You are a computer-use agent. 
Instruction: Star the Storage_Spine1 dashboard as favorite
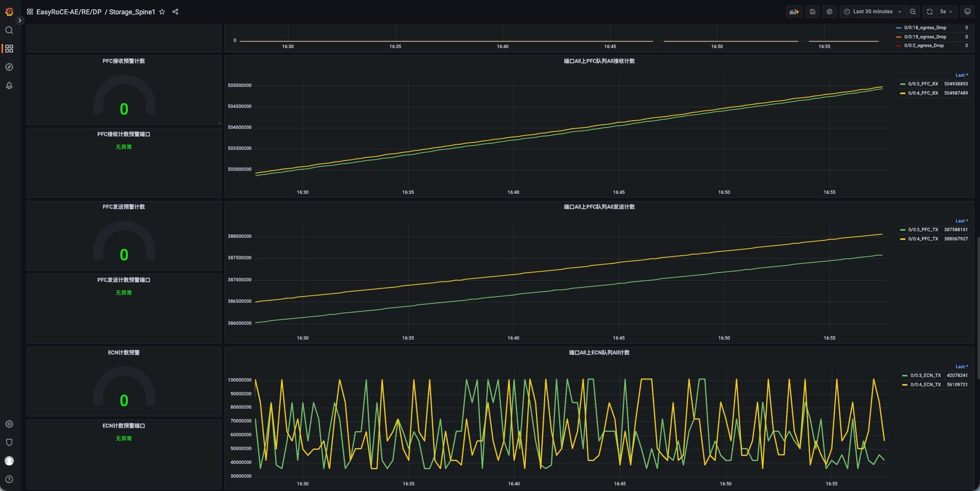click(x=162, y=12)
